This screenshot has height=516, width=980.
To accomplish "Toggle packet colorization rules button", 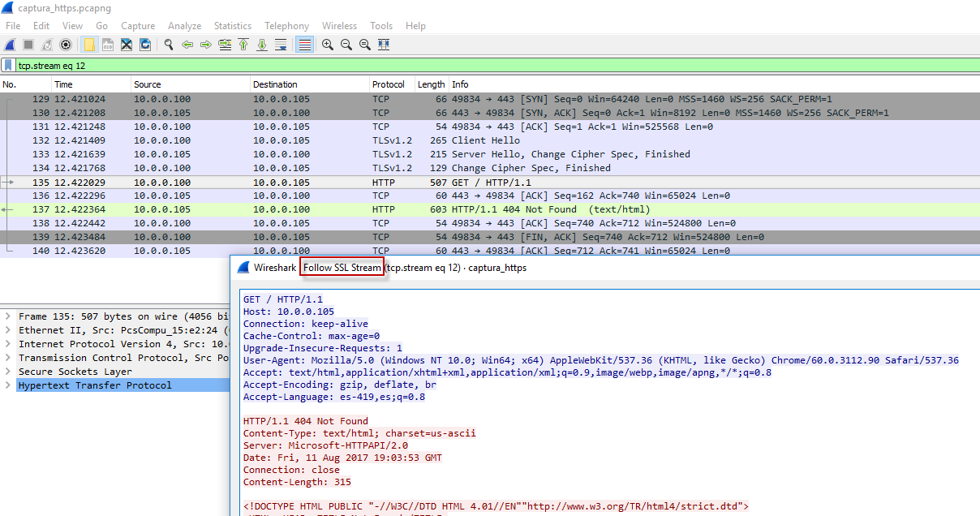I will coord(304,45).
